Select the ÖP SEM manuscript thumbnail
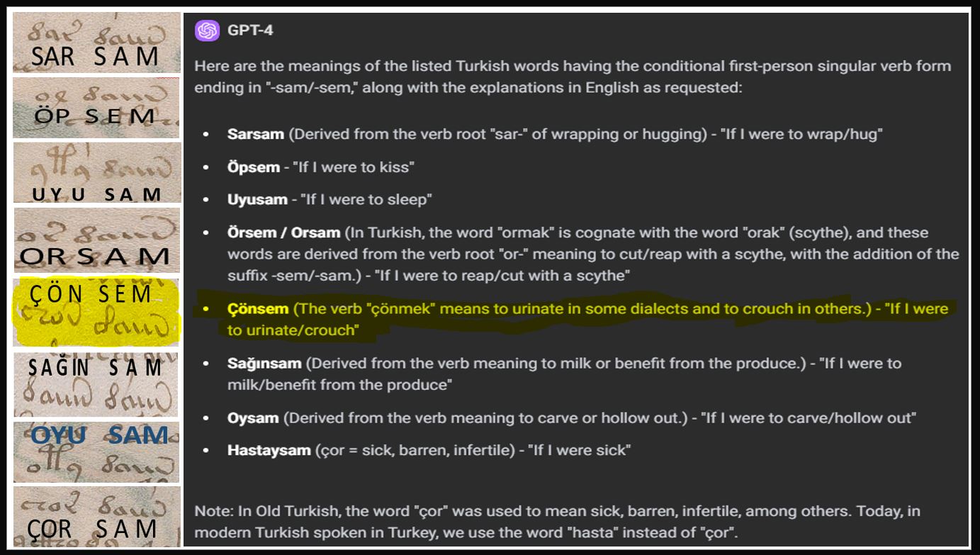 [96, 107]
